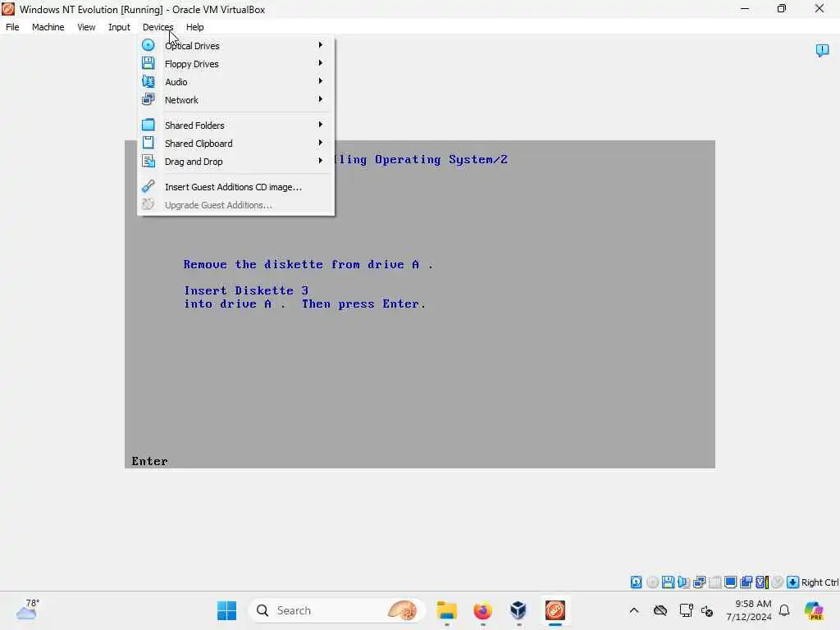Open the Help menu

(x=195, y=27)
